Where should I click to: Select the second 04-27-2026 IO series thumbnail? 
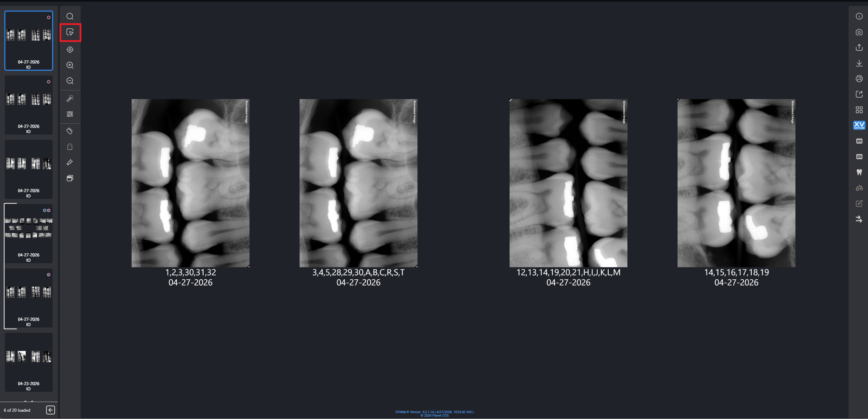29,105
